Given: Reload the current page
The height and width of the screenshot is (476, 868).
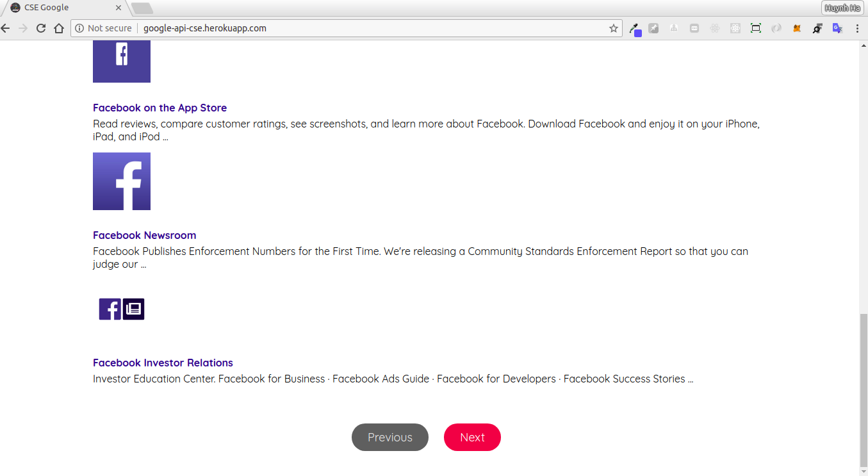Looking at the screenshot, I should (x=41, y=28).
